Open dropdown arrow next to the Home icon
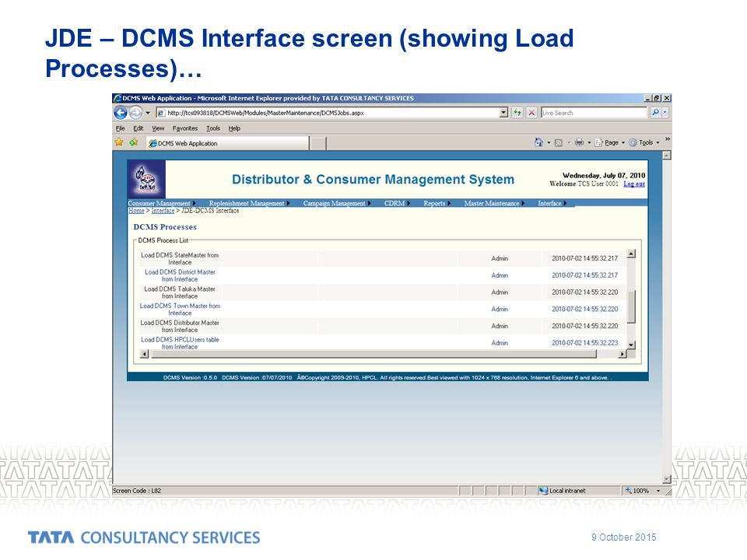 [549, 142]
